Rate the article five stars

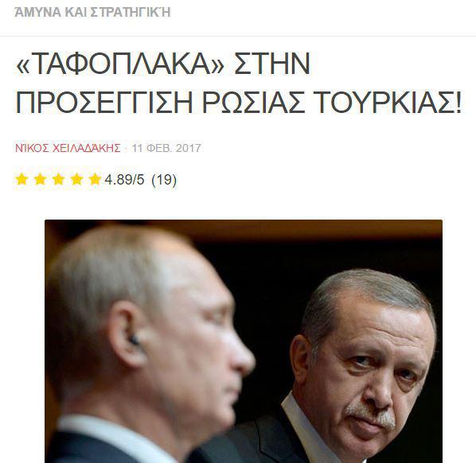[x=95, y=179]
